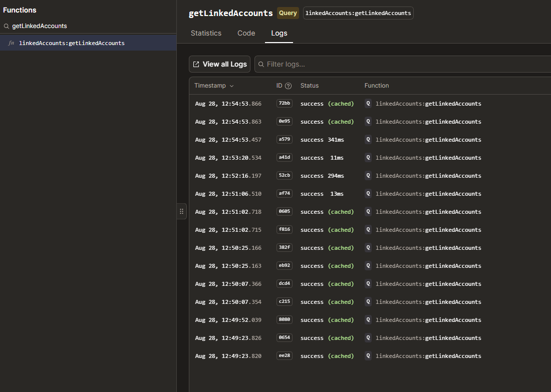Click the Query icon in row c215
The width and height of the screenshot is (551, 392).
[x=368, y=302]
